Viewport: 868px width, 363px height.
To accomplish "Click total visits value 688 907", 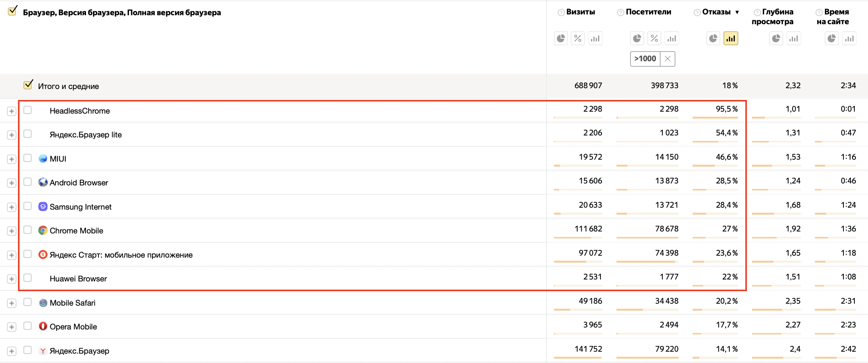I will pos(588,85).
